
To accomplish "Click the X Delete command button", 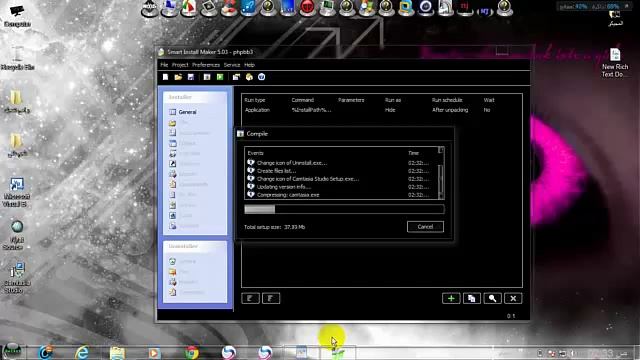I will tap(513, 298).
